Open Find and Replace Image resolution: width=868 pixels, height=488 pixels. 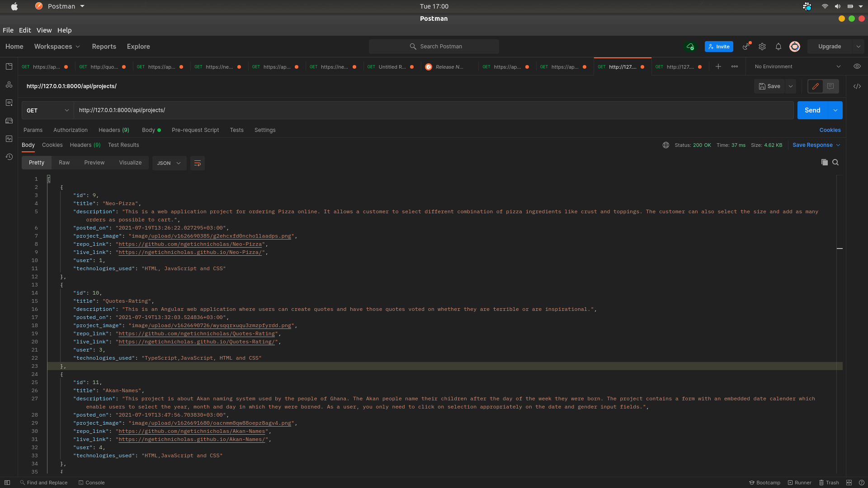point(43,483)
